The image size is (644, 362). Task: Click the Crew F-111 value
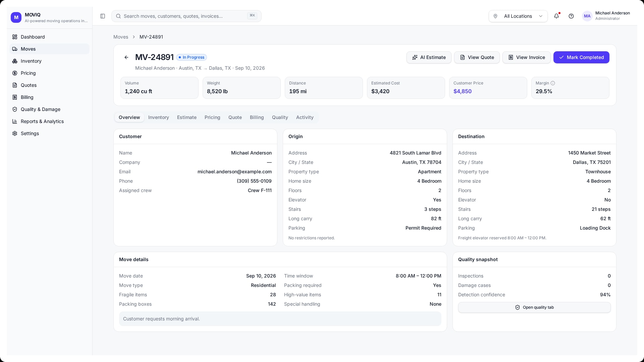[x=260, y=190]
